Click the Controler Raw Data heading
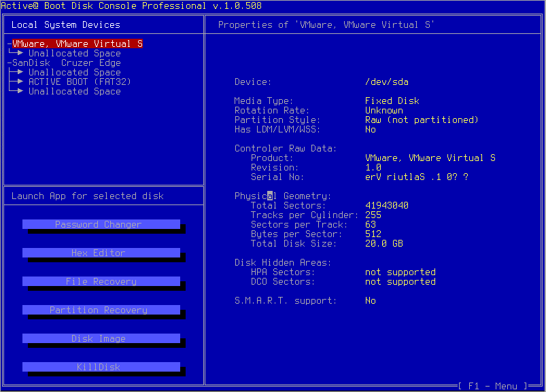Viewport: 546px width, 392px height. pyautogui.click(x=286, y=149)
